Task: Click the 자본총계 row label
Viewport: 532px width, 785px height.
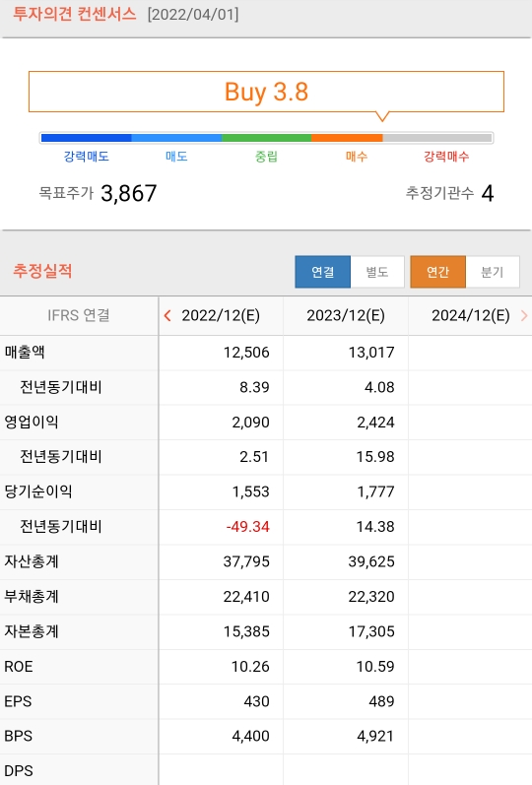Action: click(x=32, y=631)
